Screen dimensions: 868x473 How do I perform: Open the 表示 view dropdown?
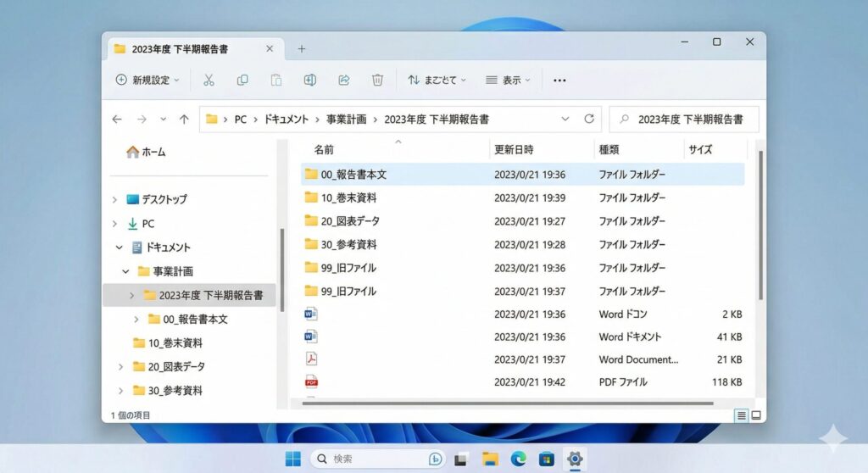508,80
